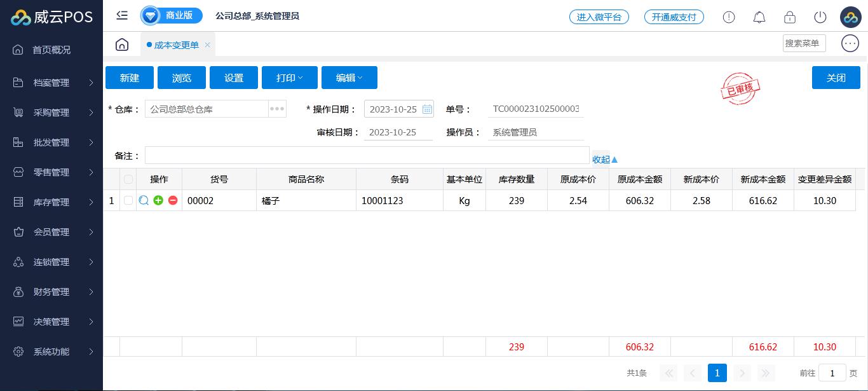Click the home icon tab
Image resolution: width=868 pixels, height=391 pixels.
122,45
